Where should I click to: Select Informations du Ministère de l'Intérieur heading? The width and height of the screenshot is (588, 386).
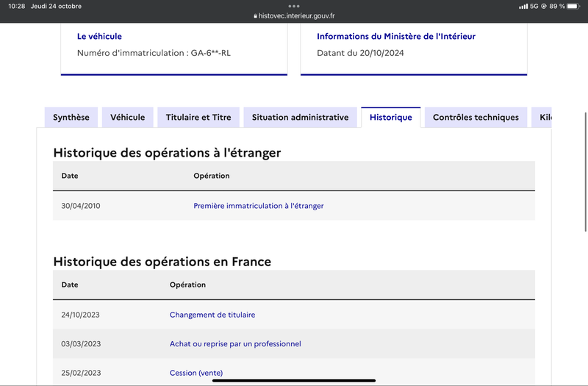[x=396, y=36]
